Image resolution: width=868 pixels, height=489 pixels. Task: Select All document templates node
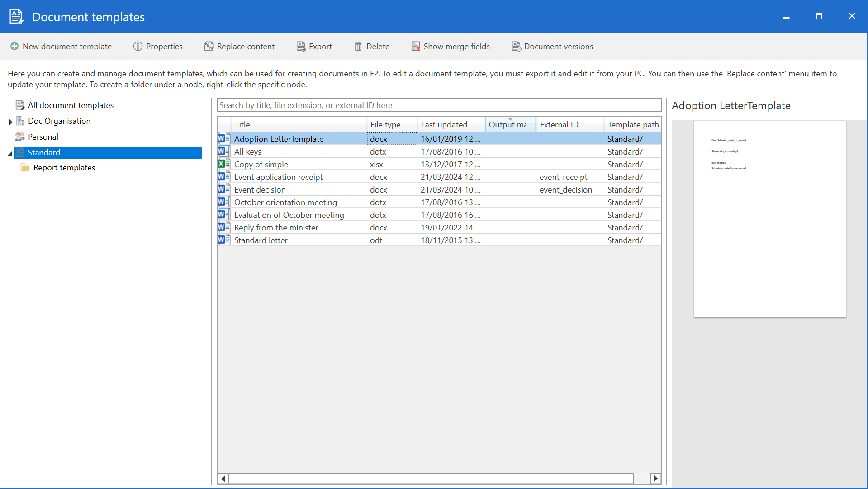coord(71,105)
